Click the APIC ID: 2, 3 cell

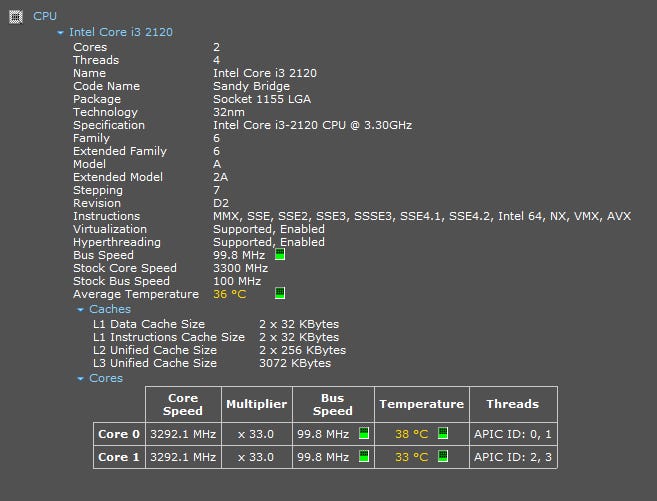click(513, 457)
